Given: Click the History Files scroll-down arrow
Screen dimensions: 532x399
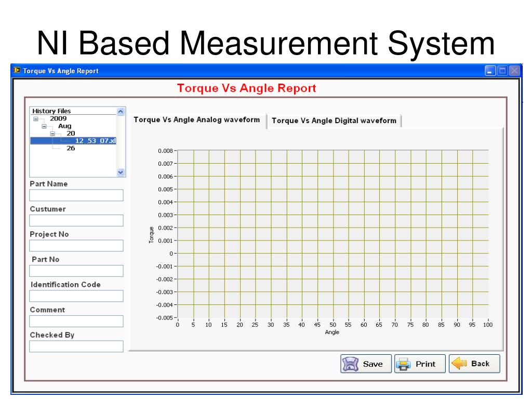Looking at the screenshot, I should pos(121,172).
